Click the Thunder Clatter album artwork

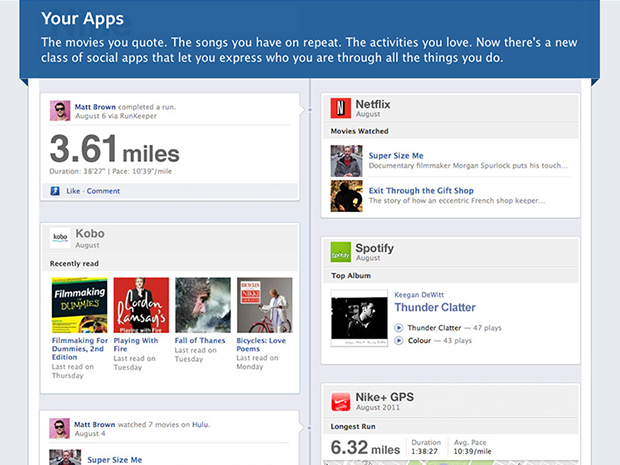point(358,319)
